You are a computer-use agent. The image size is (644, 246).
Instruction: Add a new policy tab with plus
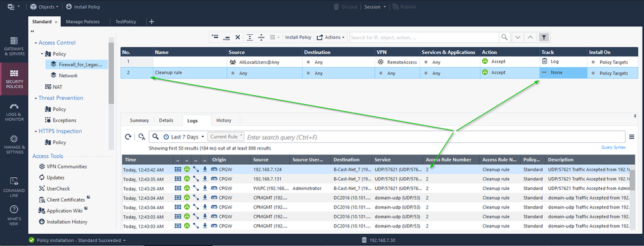click(x=151, y=22)
